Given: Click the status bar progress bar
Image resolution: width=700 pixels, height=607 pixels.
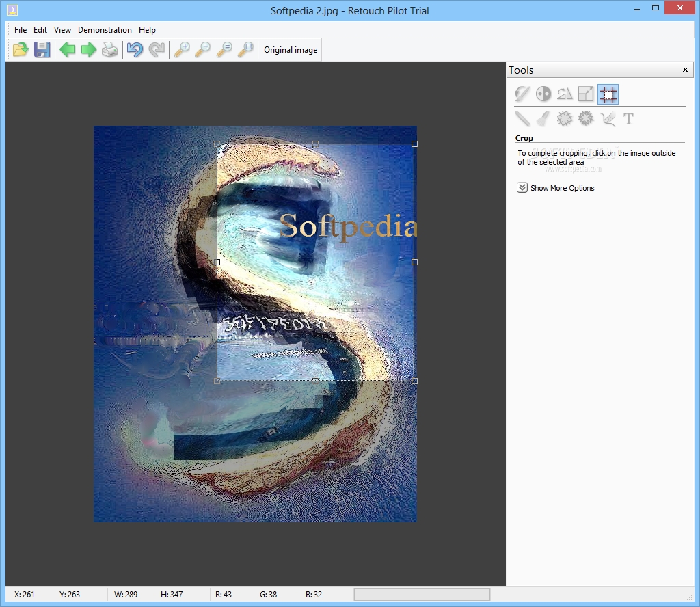Looking at the screenshot, I should (422, 594).
